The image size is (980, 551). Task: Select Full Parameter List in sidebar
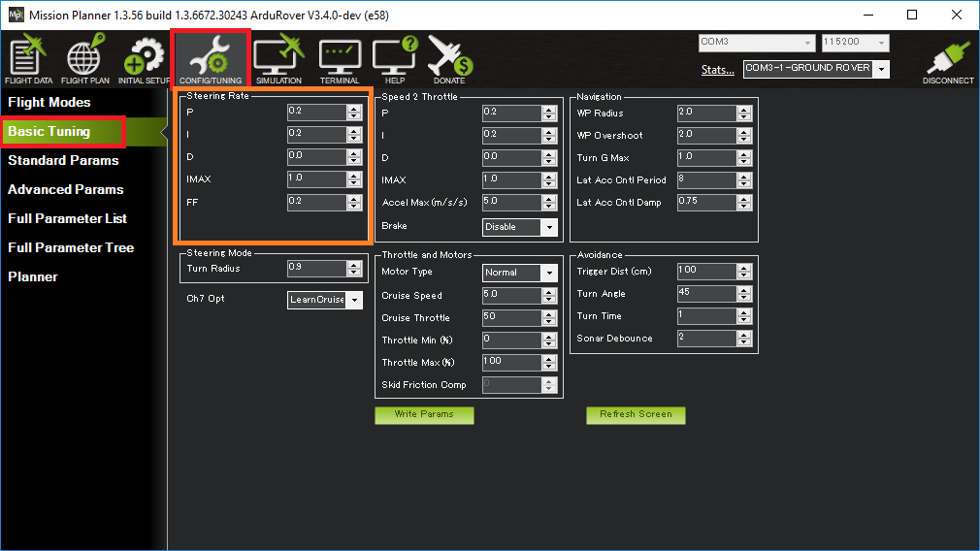pyautogui.click(x=67, y=218)
